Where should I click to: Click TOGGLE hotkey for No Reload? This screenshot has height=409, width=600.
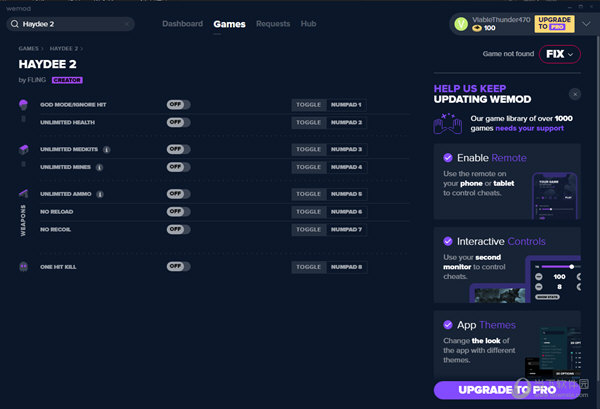pyautogui.click(x=308, y=212)
